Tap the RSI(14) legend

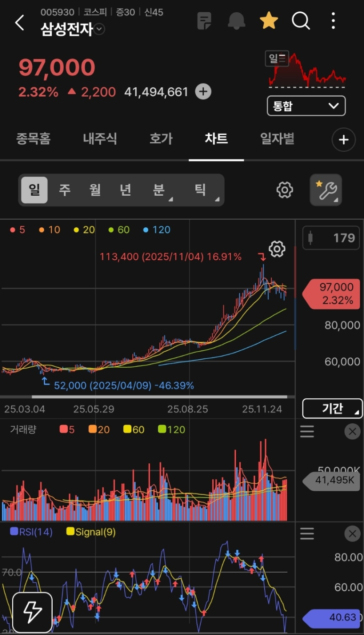pos(31,532)
